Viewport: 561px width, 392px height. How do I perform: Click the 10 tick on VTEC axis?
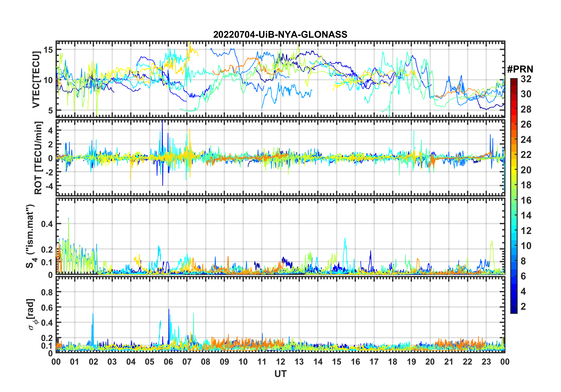pyautogui.click(x=48, y=80)
